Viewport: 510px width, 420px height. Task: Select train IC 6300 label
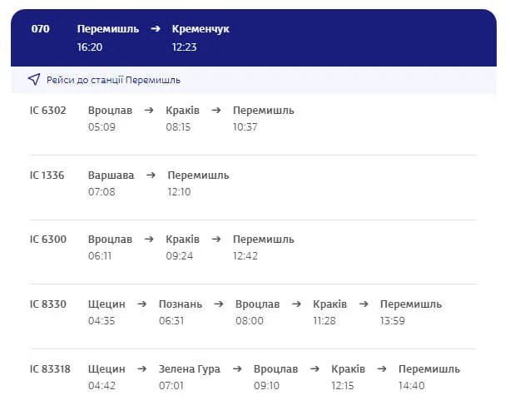(x=47, y=240)
